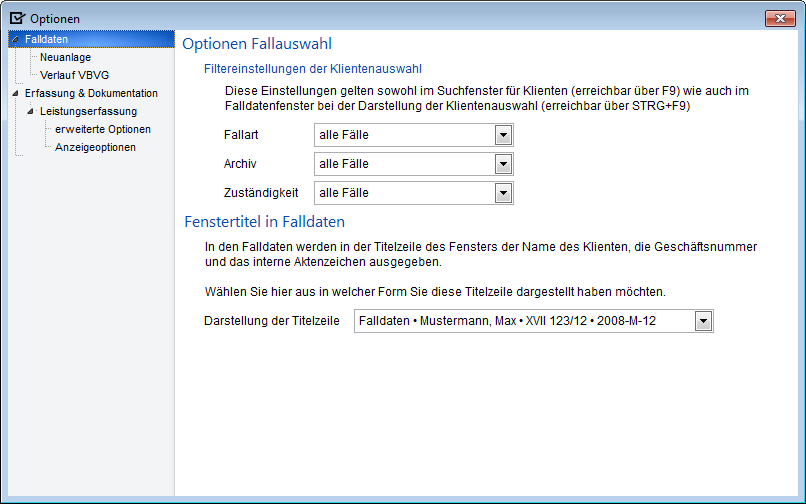Select Neuanlage in the options tree
This screenshot has height=504, width=806.
click(65, 57)
